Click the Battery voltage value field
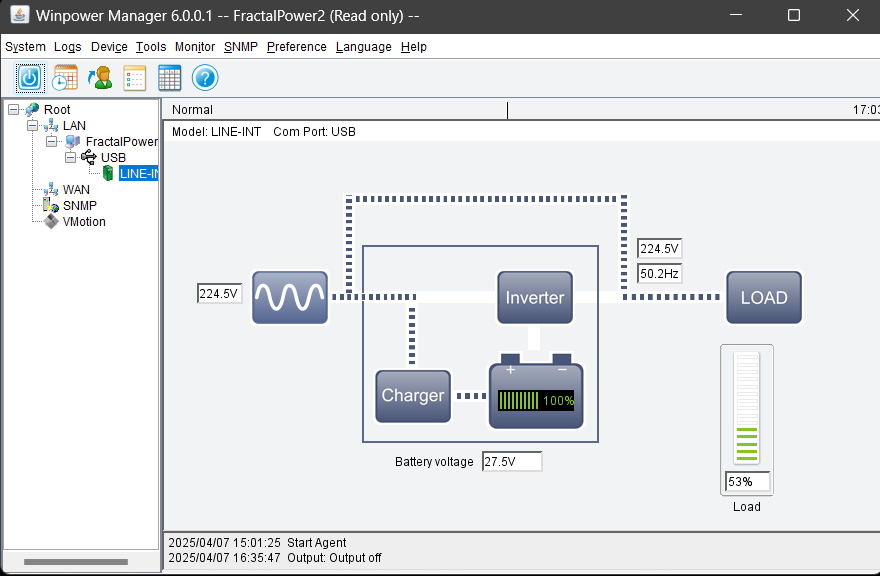The width and height of the screenshot is (880, 576). 511,462
